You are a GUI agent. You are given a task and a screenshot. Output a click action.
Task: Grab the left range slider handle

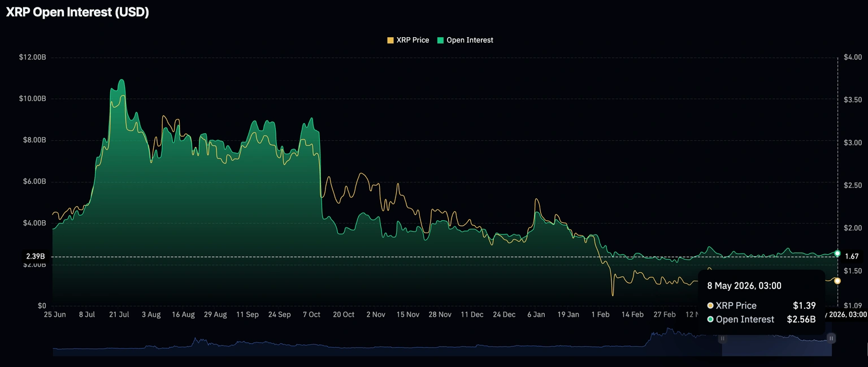722,338
